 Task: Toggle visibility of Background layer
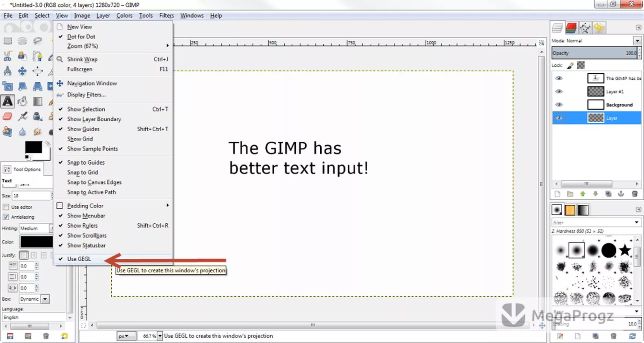pyautogui.click(x=559, y=105)
